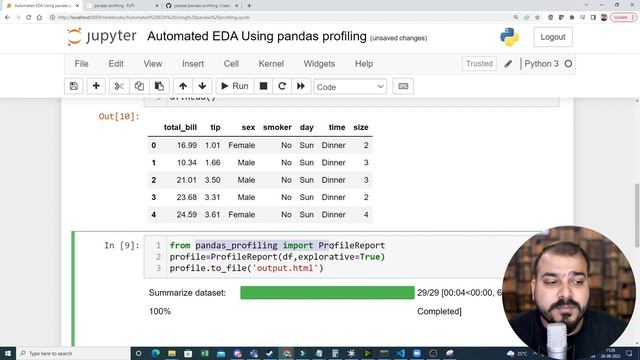
Task: Click the pencil edit mode icon
Action: tap(508, 64)
